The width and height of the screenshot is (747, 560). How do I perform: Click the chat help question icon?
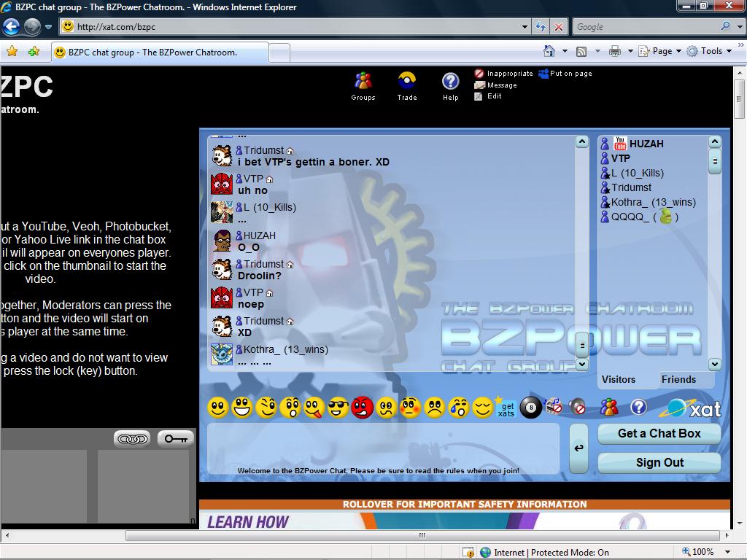click(x=638, y=407)
